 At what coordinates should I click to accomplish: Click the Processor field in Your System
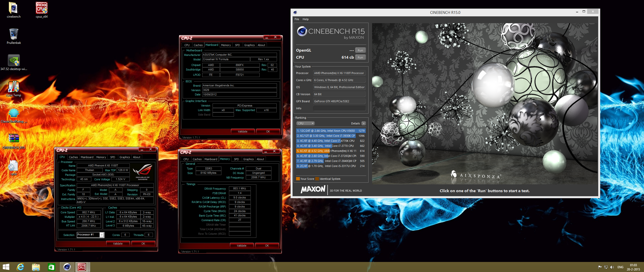coord(339,73)
